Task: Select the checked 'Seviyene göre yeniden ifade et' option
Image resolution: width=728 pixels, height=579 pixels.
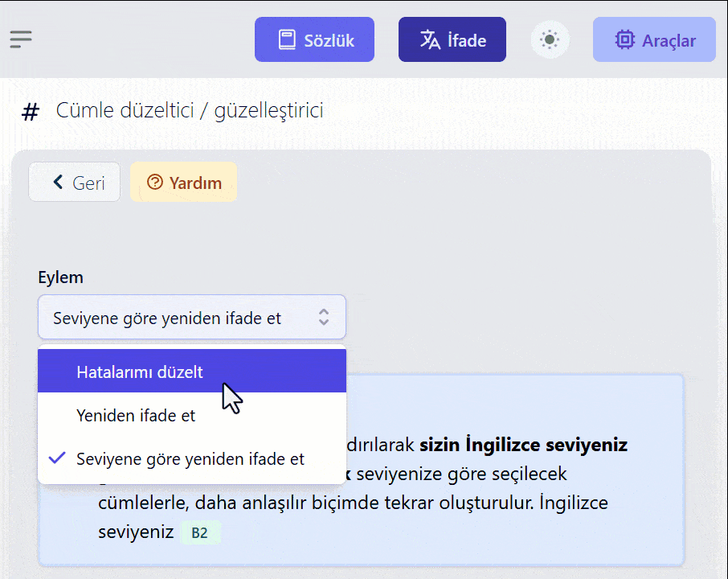Action: (x=190, y=458)
